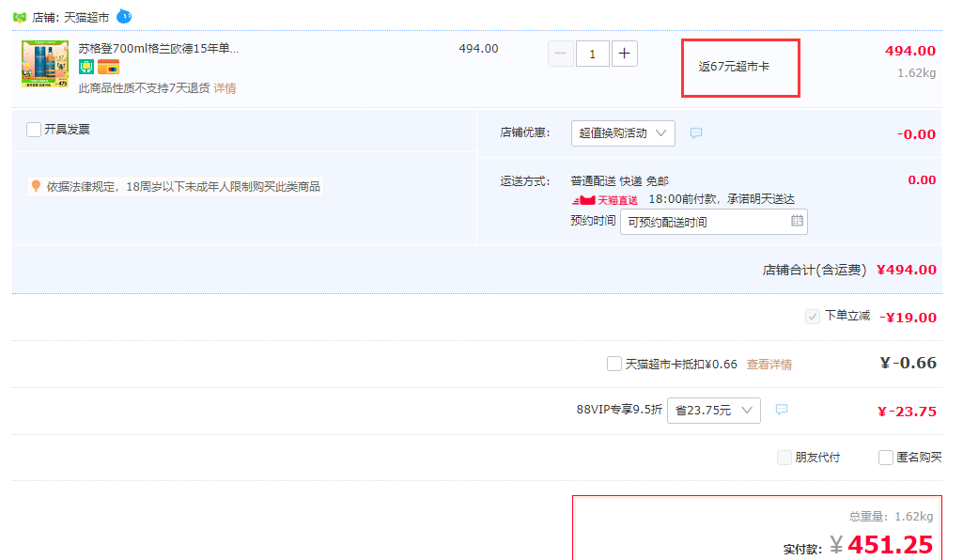Click the -¥19.00 order reduction amount

(x=908, y=318)
